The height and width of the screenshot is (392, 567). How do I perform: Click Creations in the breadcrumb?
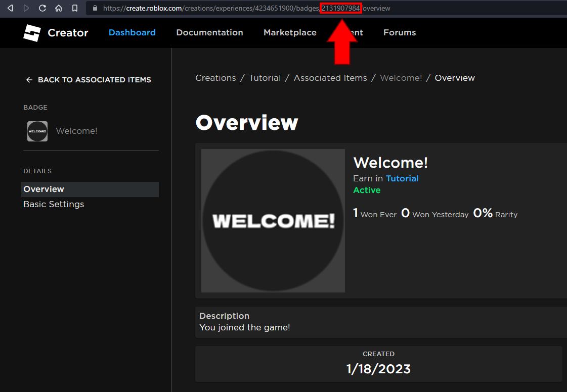(215, 78)
